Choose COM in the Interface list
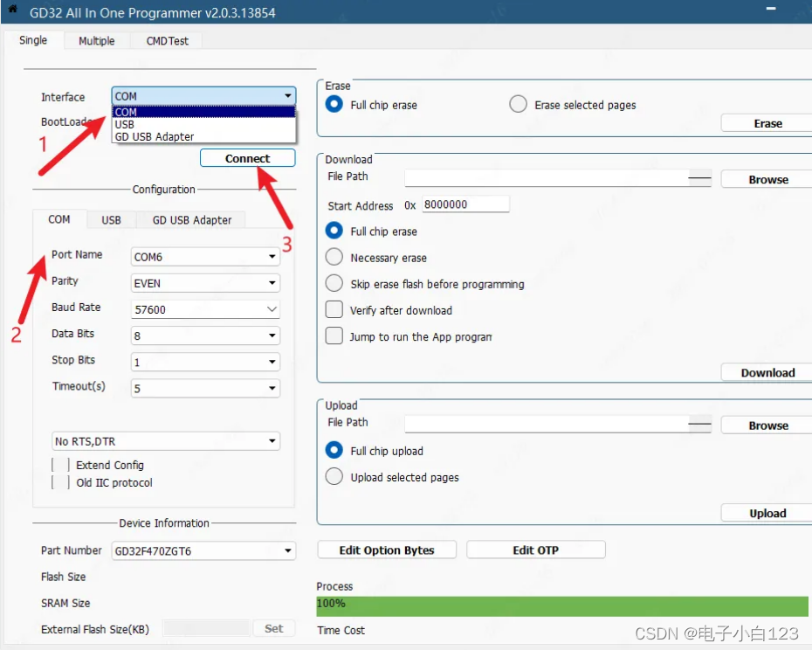This screenshot has height=650, width=812. point(203,112)
